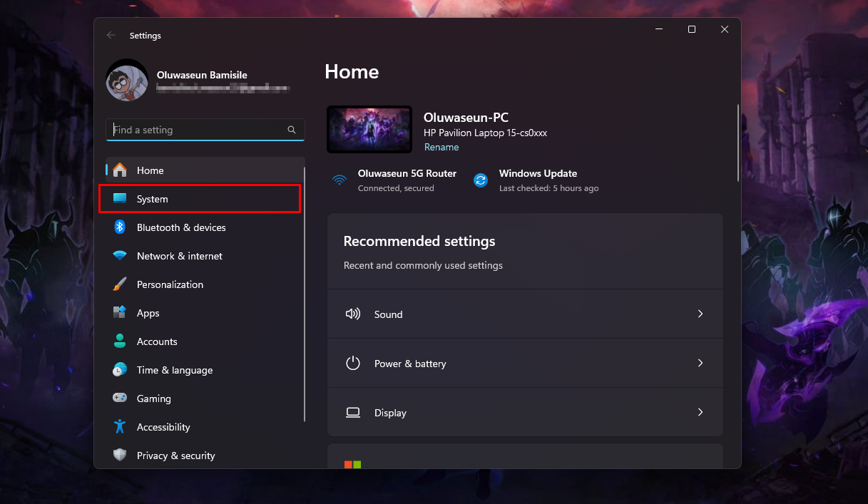The image size is (868, 504).
Task: Click the Network & internet wifi icon
Action: pos(120,256)
